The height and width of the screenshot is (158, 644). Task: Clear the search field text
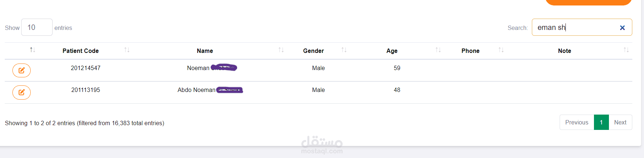point(622,28)
